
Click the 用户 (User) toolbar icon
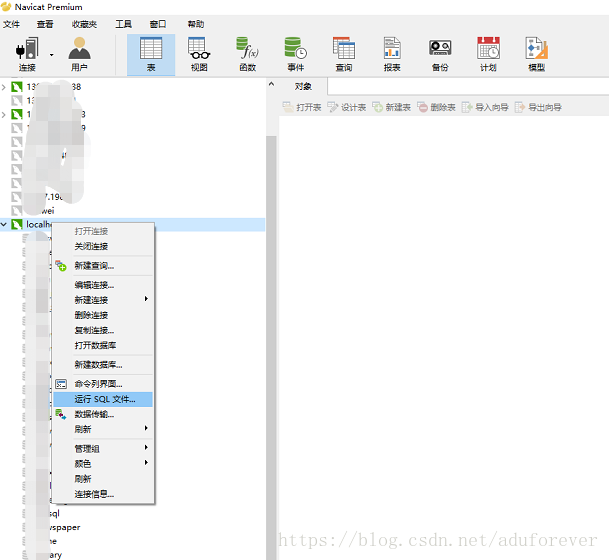click(x=79, y=55)
